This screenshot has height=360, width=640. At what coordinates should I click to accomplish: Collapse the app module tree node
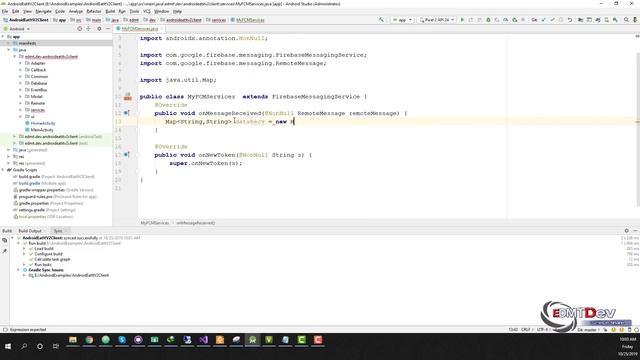tap(3, 37)
